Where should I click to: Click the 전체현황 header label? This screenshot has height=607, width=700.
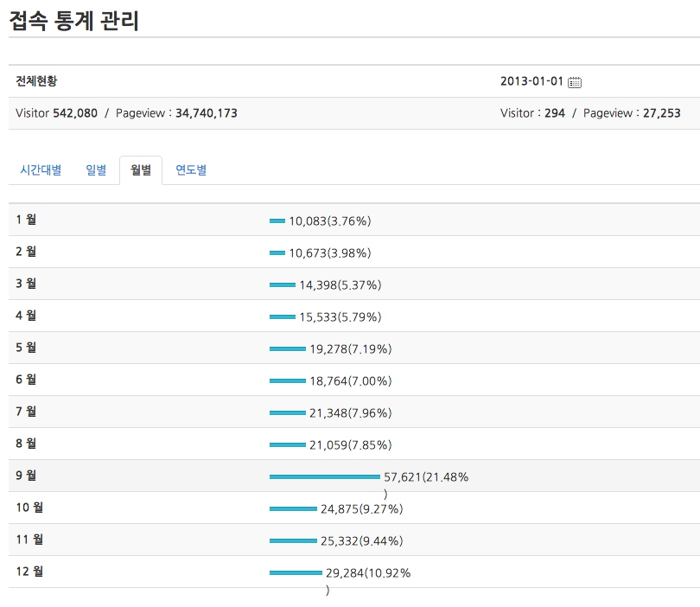pos(37,81)
